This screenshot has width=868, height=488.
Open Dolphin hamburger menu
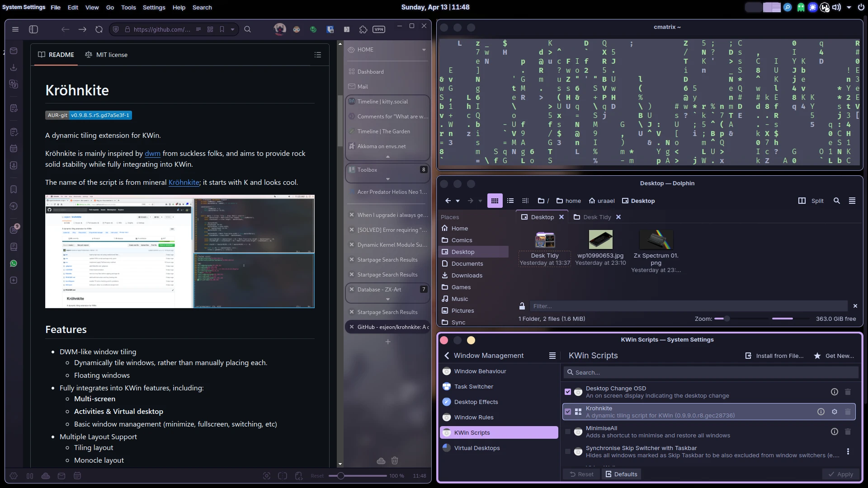852,201
